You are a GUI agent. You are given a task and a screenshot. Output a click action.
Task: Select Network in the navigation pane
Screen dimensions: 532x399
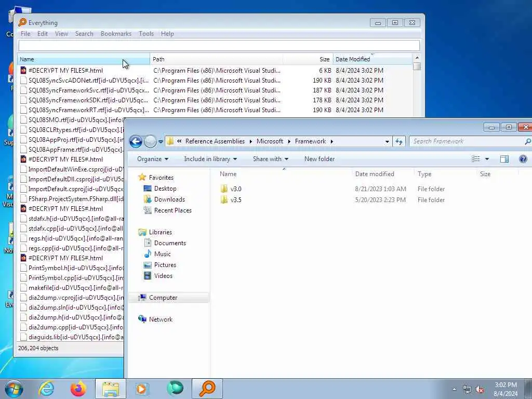coord(161,320)
